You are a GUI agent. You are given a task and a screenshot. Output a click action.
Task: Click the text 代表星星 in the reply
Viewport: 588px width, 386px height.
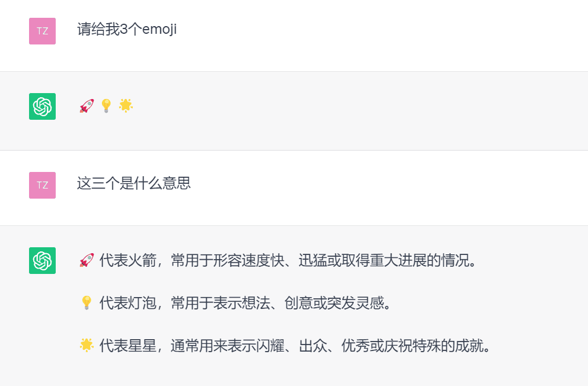click(x=128, y=346)
